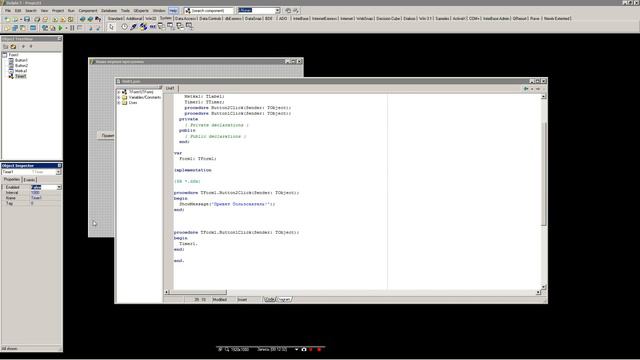640x360 pixels.
Task: Click the New Form toolbar icon
Action: coord(33,28)
